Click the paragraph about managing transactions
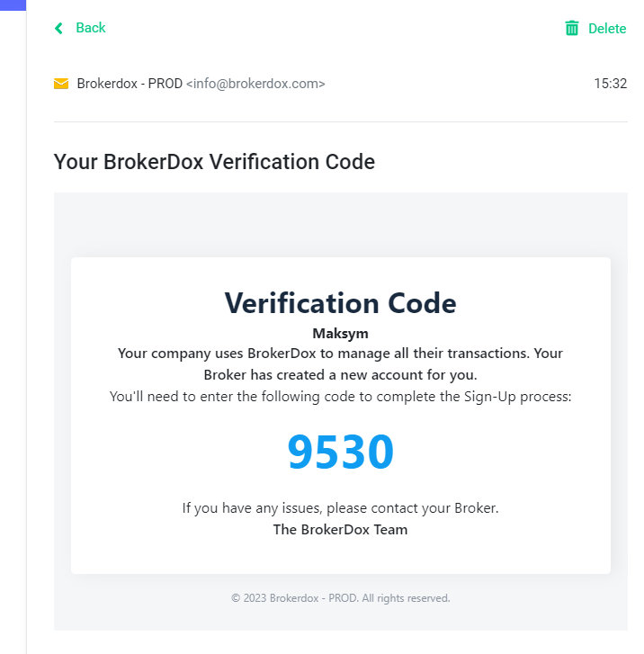This screenshot has height=654, width=644. click(340, 364)
